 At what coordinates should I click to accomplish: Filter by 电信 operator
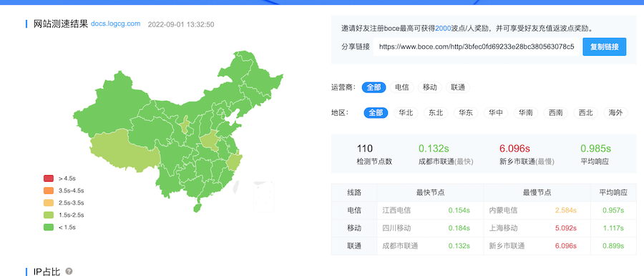click(x=401, y=87)
